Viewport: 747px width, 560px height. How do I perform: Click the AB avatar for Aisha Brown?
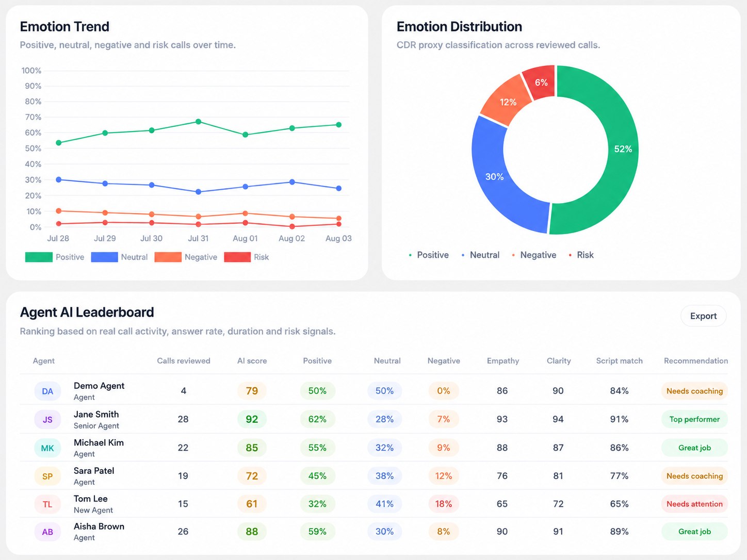(x=47, y=532)
